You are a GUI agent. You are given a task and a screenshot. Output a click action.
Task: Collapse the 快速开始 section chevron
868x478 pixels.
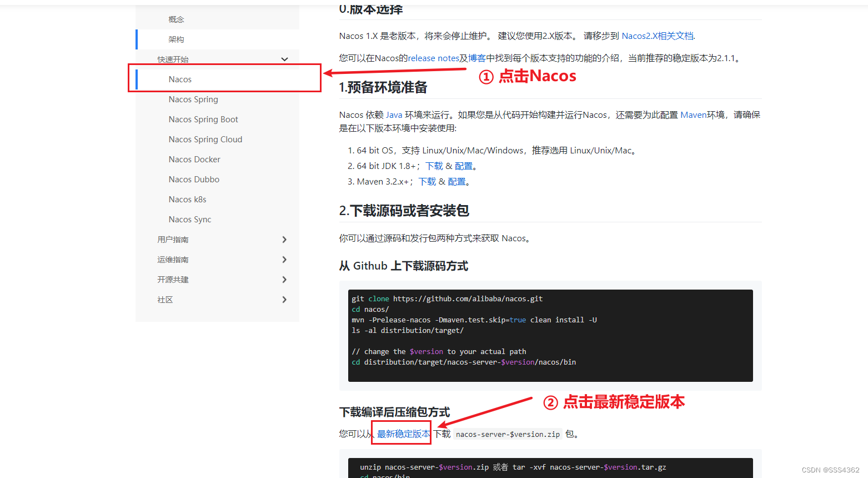(x=284, y=59)
